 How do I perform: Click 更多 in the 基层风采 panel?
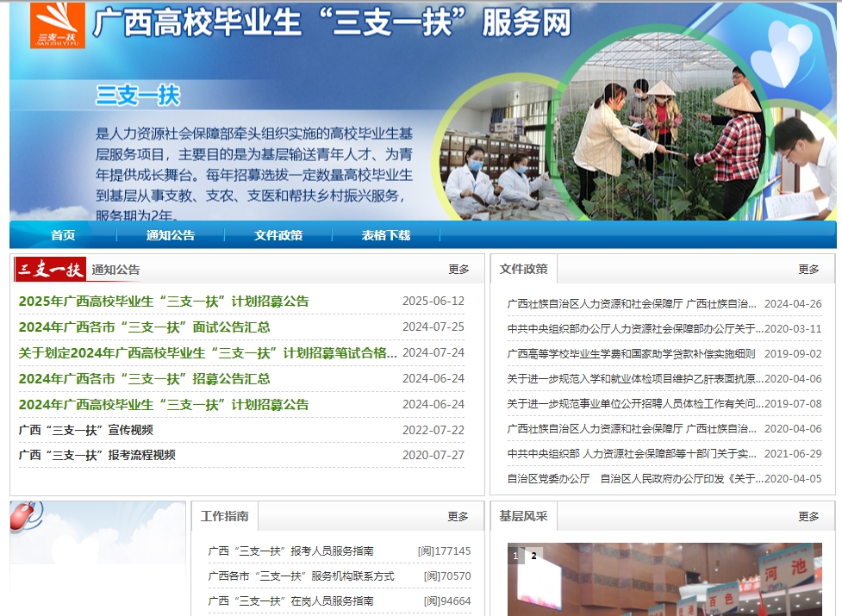click(808, 516)
